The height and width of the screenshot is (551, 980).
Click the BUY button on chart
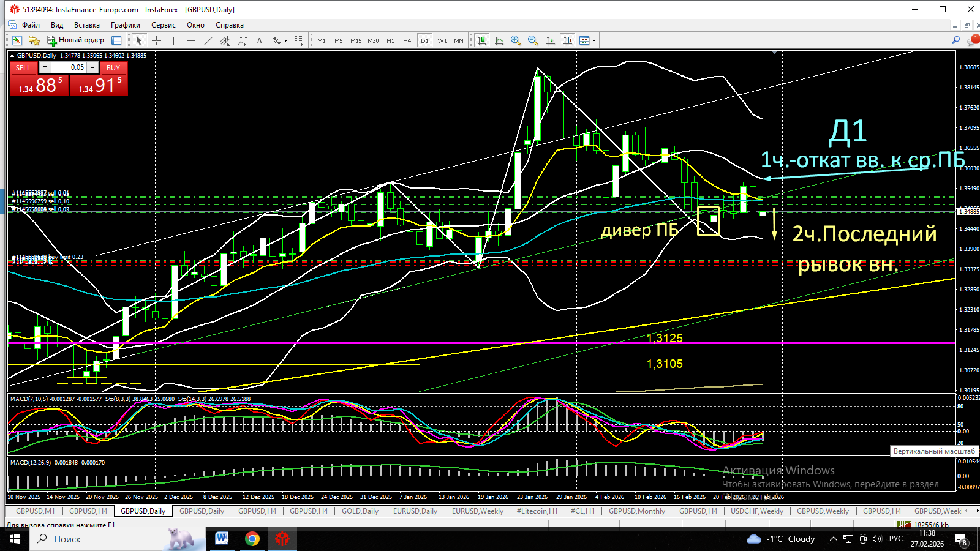coord(113,67)
